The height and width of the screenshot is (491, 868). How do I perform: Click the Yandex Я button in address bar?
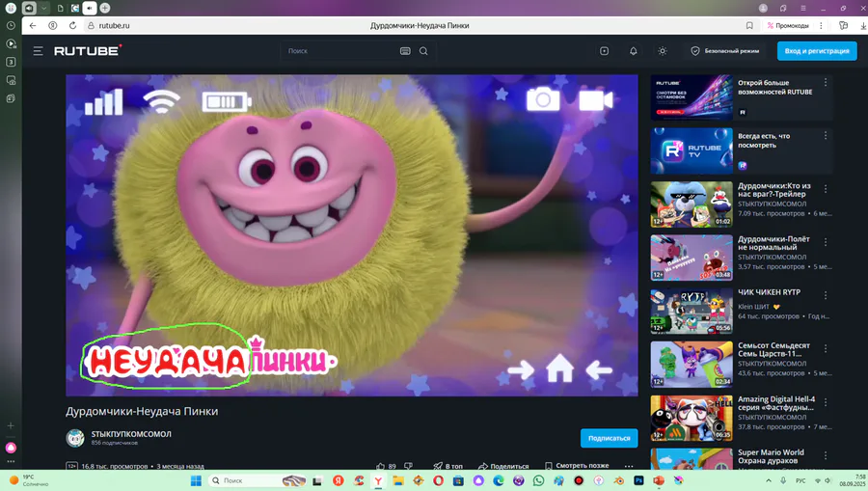click(53, 25)
